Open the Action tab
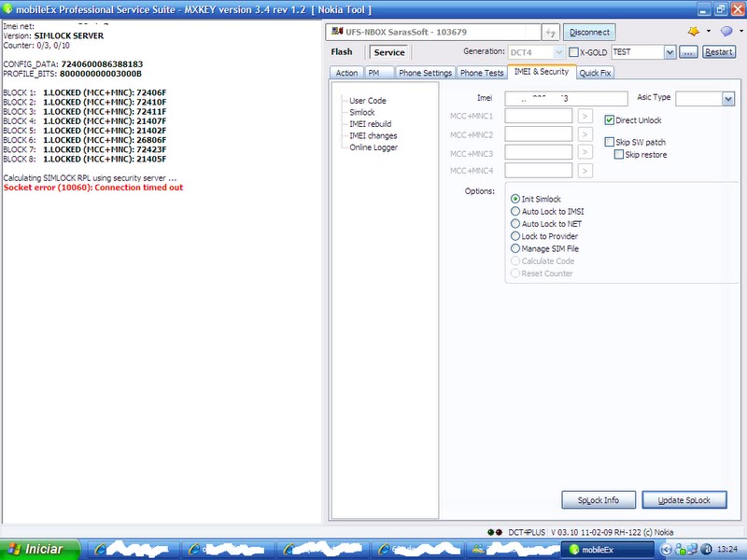 pyautogui.click(x=346, y=73)
